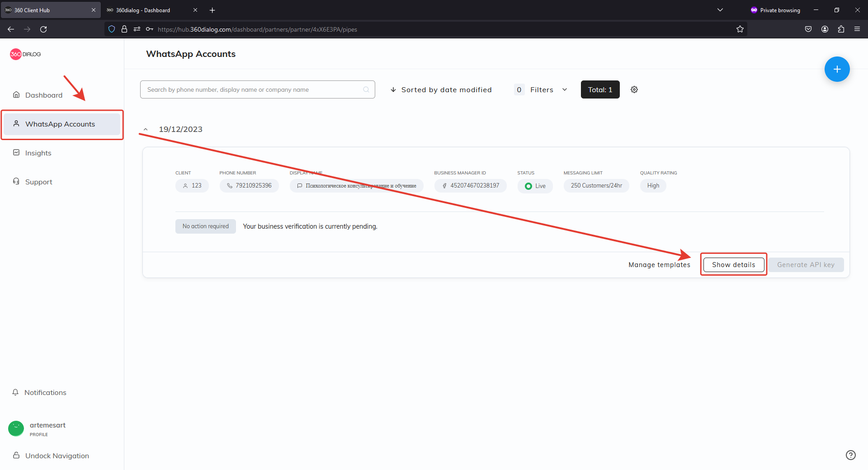Close the 360 Client Hub tab

(94, 10)
